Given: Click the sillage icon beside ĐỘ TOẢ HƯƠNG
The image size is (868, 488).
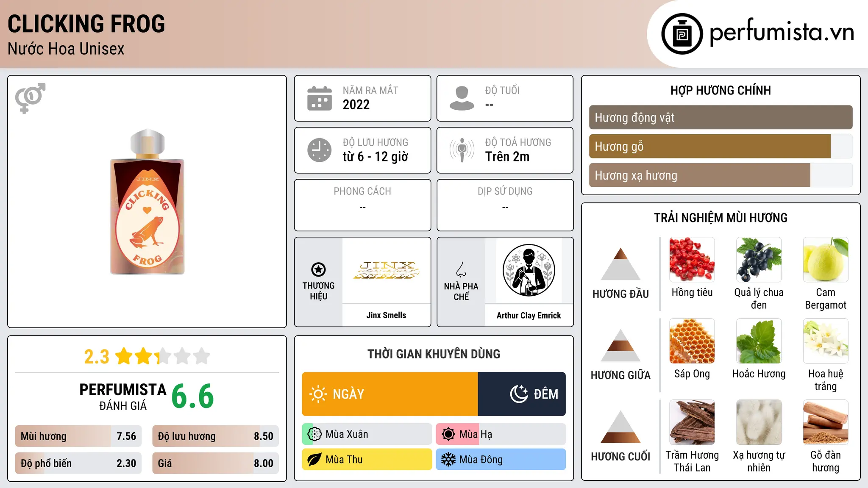Looking at the screenshot, I should [462, 150].
